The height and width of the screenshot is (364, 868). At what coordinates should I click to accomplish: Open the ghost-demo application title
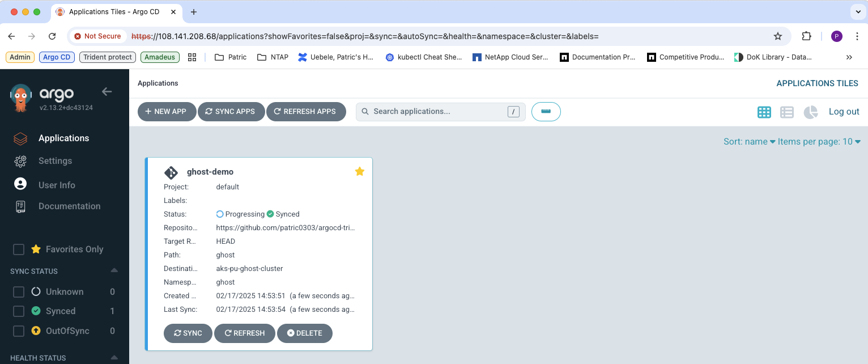[210, 172]
